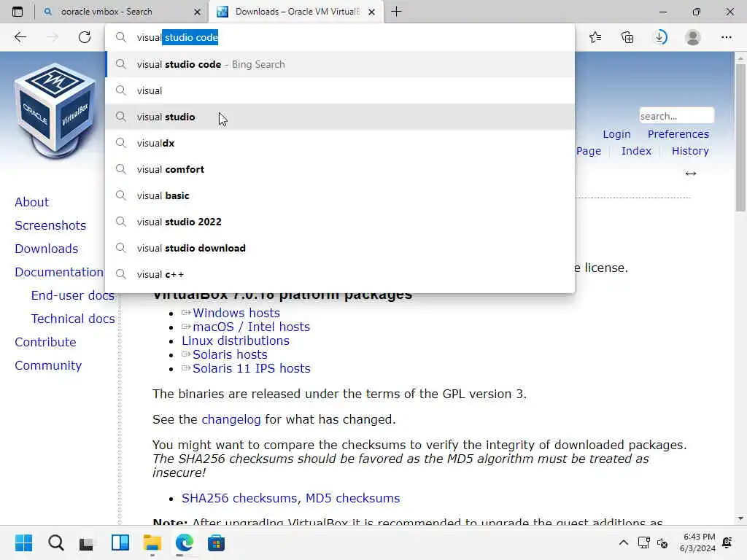Show hidden tray icons chevron

click(623, 542)
